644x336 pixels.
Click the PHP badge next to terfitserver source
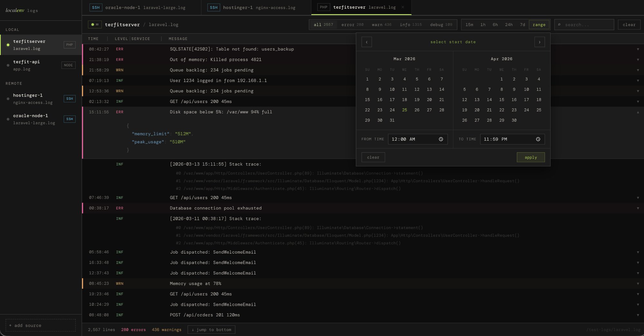[x=69, y=45]
